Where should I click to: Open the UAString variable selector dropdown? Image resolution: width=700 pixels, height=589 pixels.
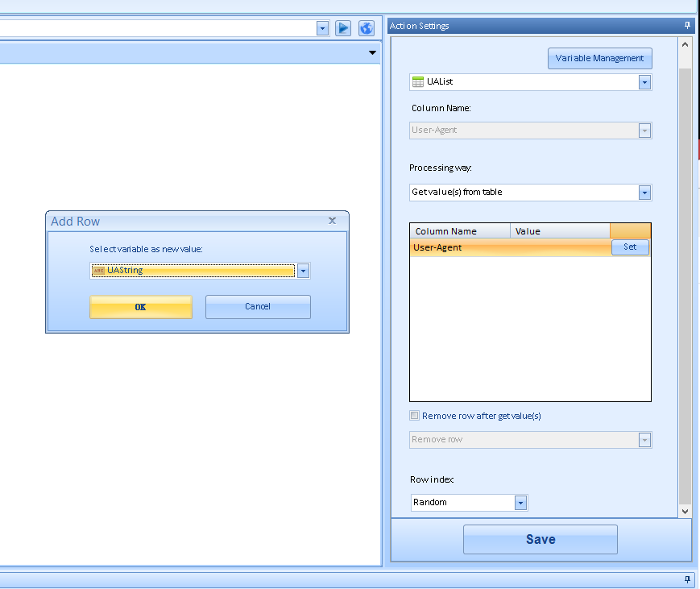click(303, 271)
